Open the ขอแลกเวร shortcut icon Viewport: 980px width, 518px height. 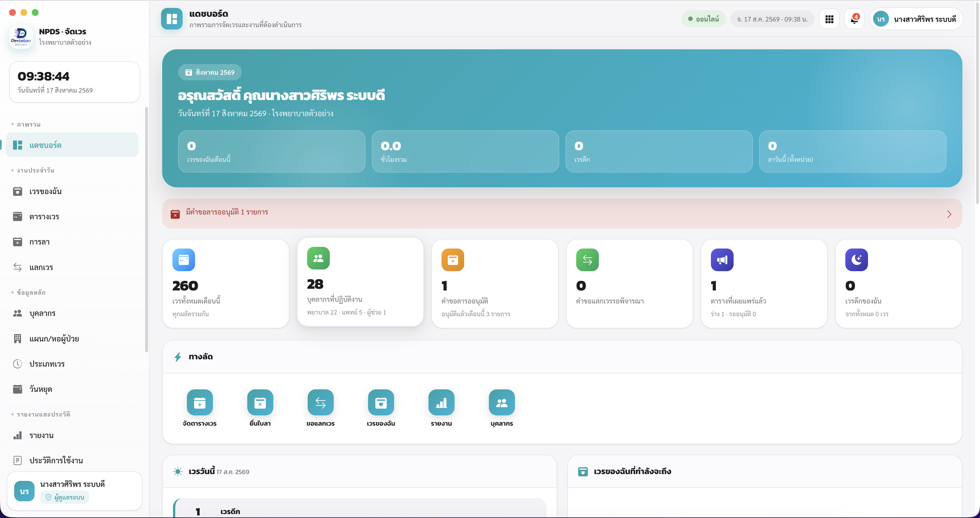(x=321, y=402)
